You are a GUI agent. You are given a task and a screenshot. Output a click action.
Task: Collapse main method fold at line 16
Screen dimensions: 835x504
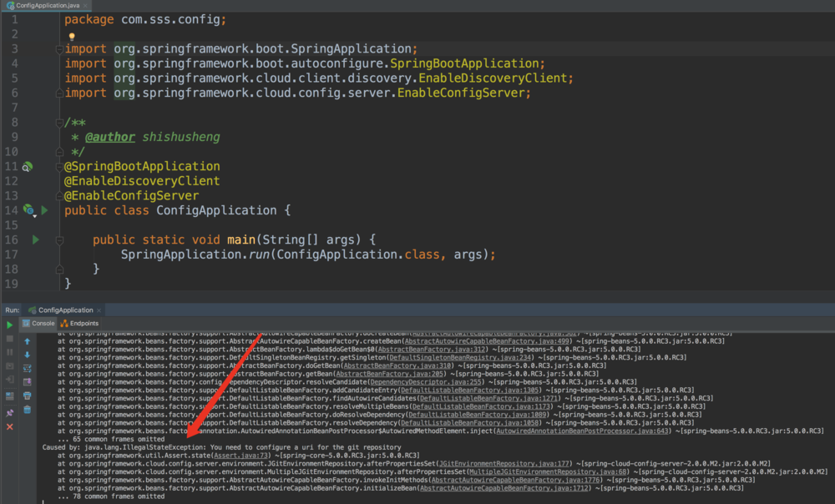[x=59, y=240]
